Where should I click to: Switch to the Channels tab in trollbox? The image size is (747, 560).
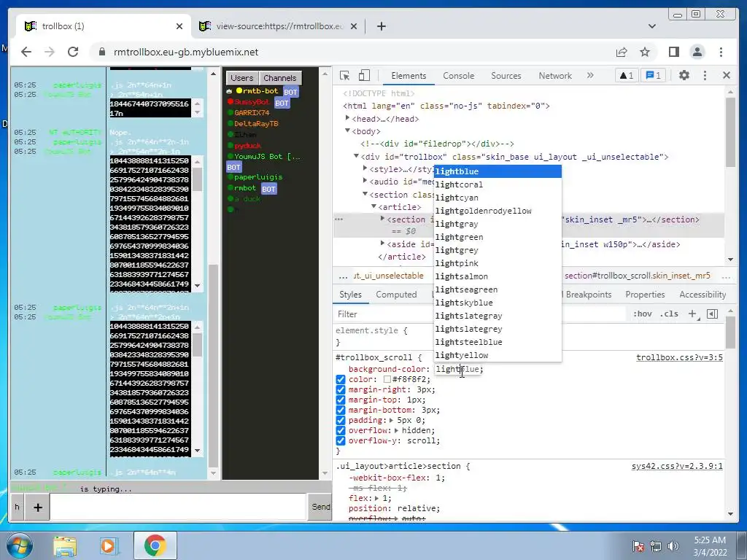tap(279, 78)
